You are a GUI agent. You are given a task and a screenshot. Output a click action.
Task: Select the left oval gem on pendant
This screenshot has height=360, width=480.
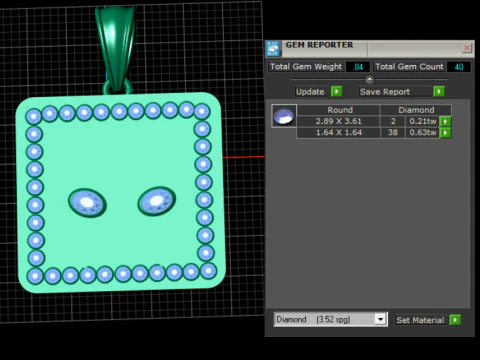tap(87, 202)
